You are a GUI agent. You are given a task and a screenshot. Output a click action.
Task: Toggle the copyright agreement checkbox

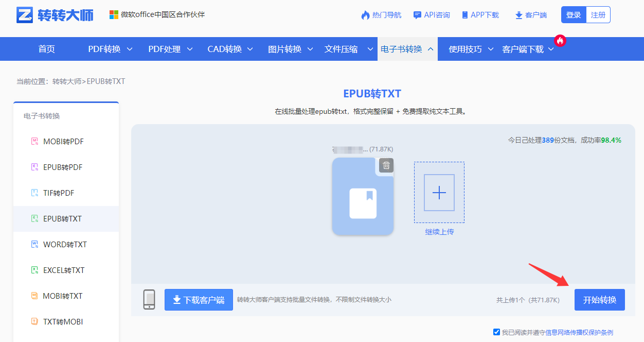pyautogui.click(x=496, y=332)
